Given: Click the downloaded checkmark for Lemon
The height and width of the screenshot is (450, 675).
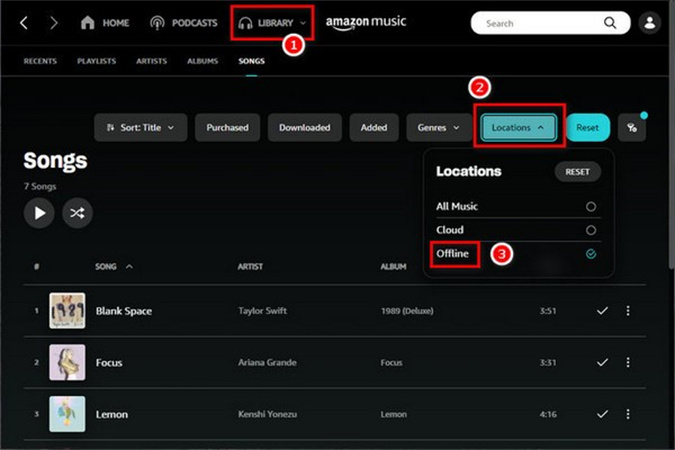Looking at the screenshot, I should [x=602, y=414].
